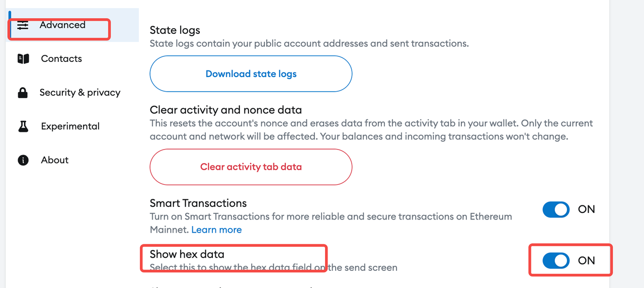Select the About section label

(x=55, y=160)
